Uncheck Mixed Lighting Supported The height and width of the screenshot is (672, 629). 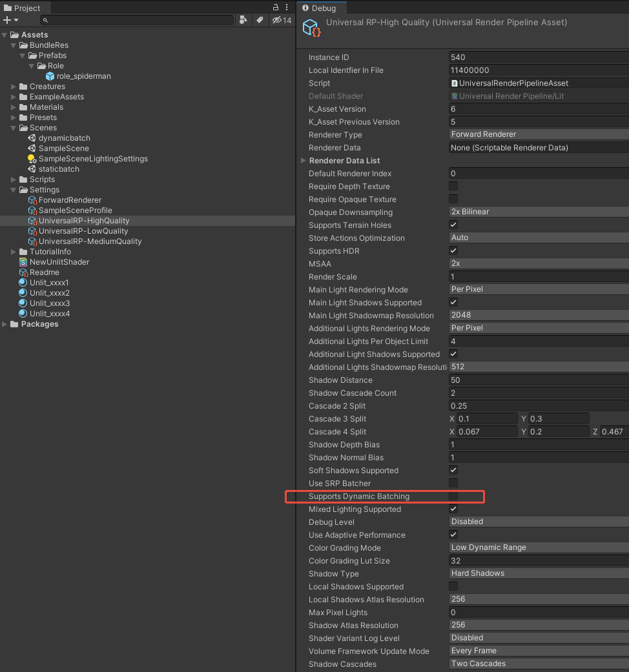(453, 509)
